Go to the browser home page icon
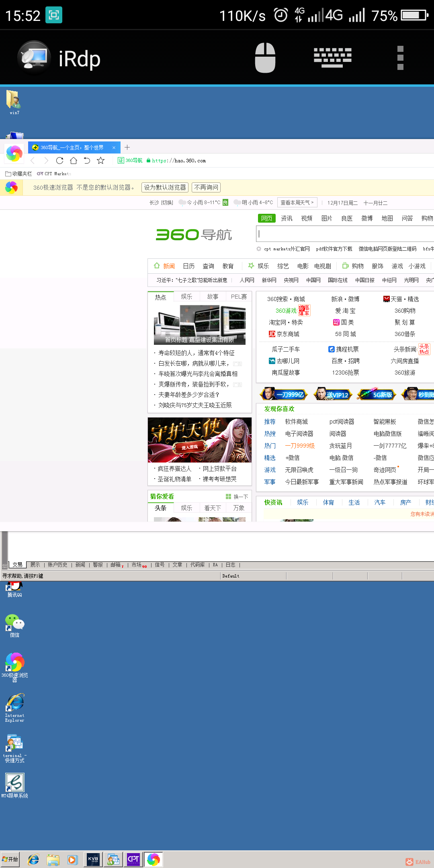 (74, 160)
